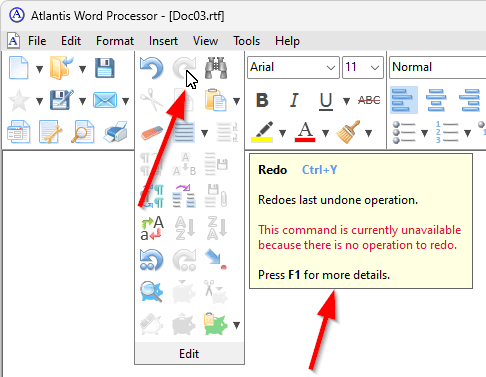Viewport: 486px width, 377px height.
Task: Click the document properties page icon
Action: [x=19, y=132]
